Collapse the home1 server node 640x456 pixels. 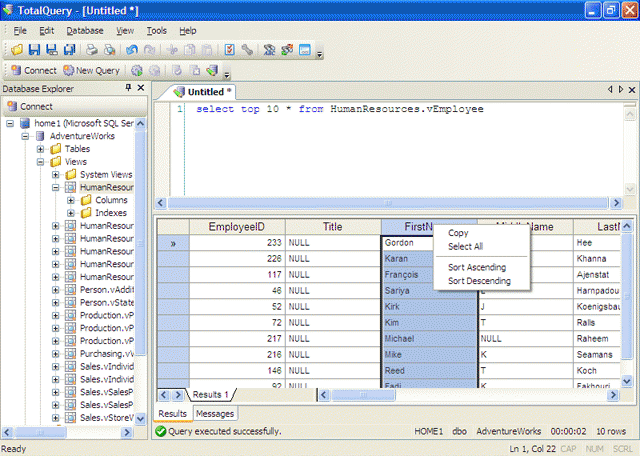pyautogui.click(x=10, y=123)
